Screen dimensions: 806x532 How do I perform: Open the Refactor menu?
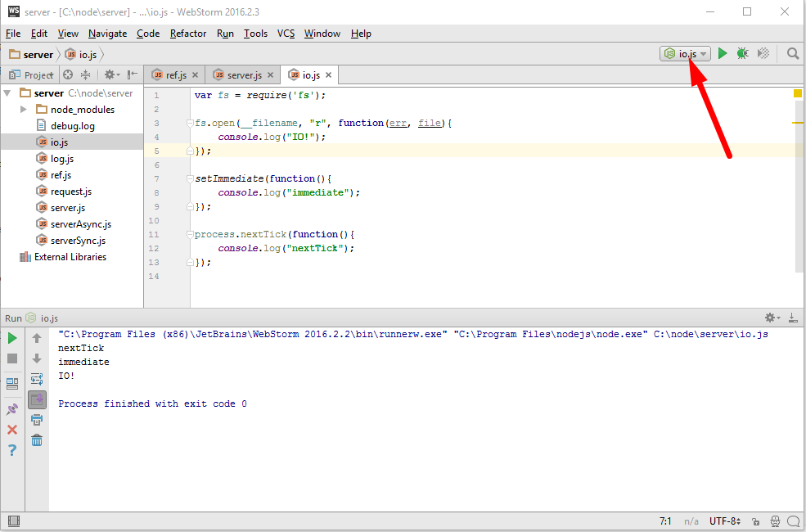tap(188, 34)
